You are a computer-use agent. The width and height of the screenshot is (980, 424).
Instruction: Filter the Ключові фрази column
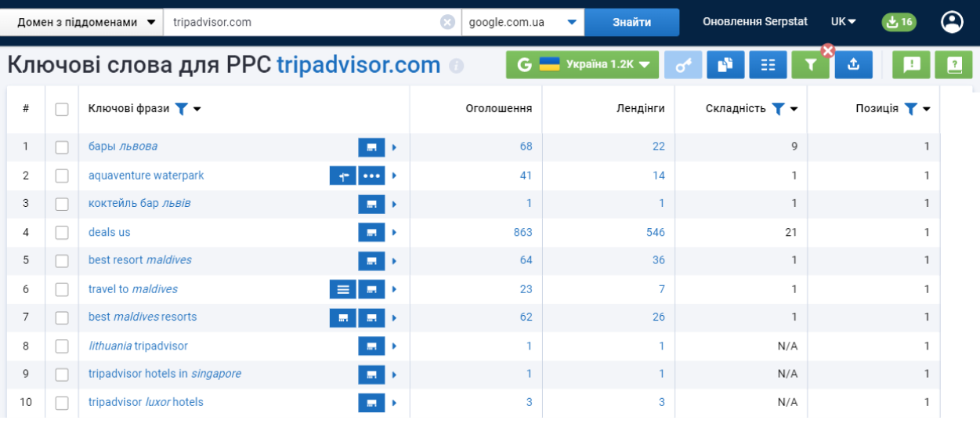click(181, 109)
